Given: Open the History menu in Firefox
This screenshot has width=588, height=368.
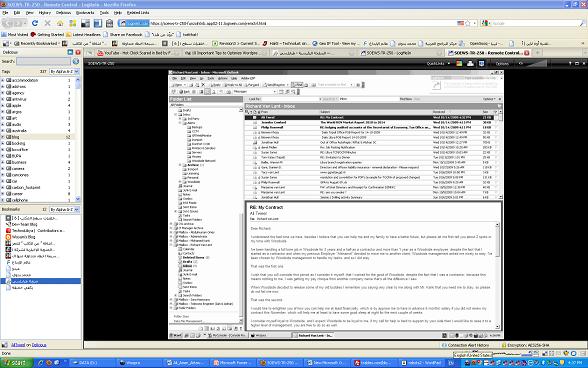Looking at the screenshot, I should coord(45,13).
